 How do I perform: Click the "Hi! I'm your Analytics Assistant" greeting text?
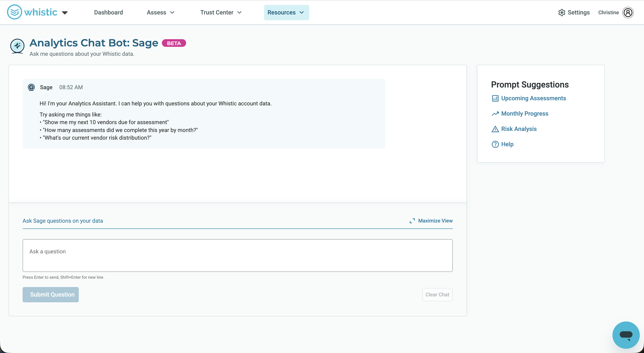coord(155,103)
